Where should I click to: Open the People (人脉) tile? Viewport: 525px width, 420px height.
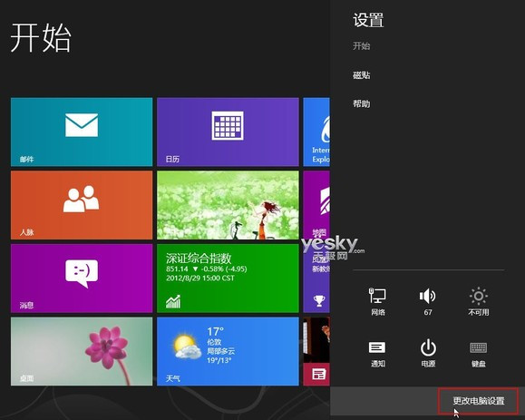(x=82, y=205)
